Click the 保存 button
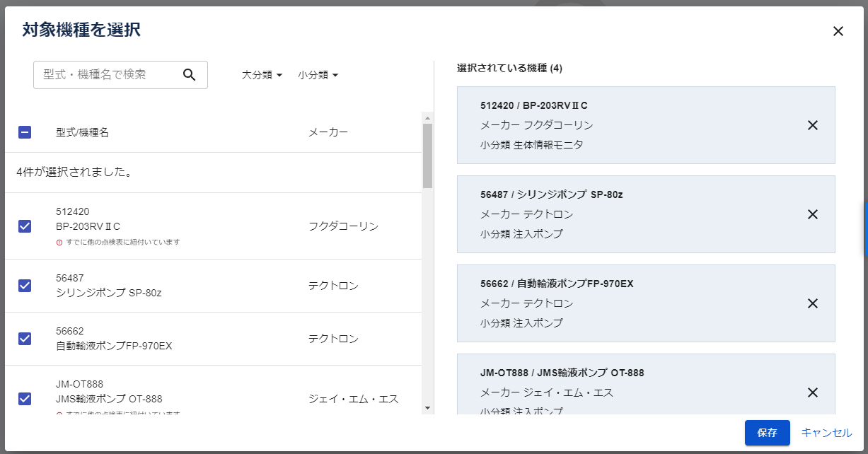The width and height of the screenshot is (868, 454). [768, 433]
